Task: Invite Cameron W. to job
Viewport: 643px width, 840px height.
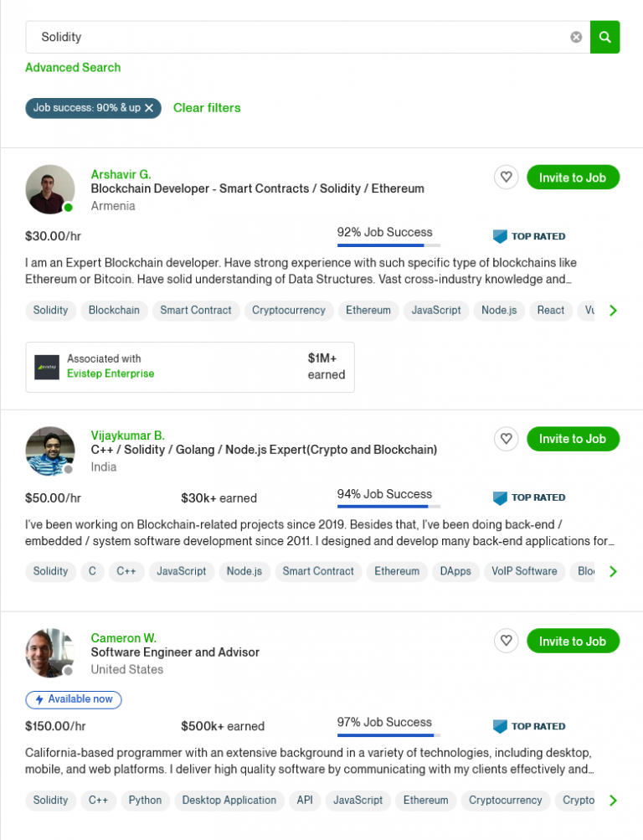Action: pos(573,642)
